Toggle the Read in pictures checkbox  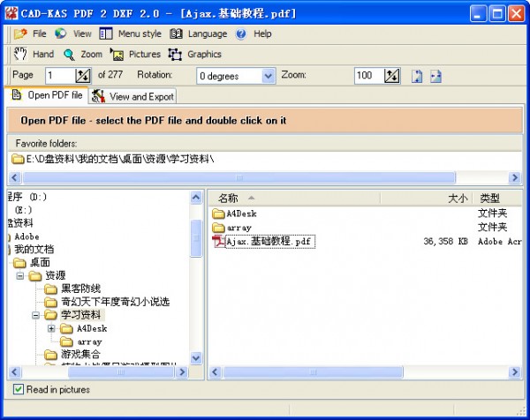pyautogui.click(x=19, y=389)
